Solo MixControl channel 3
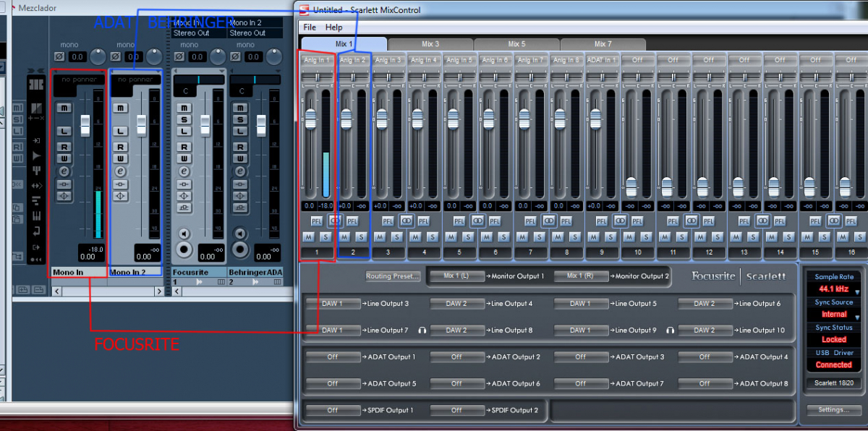This screenshot has height=431, width=868. [x=397, y=236]
